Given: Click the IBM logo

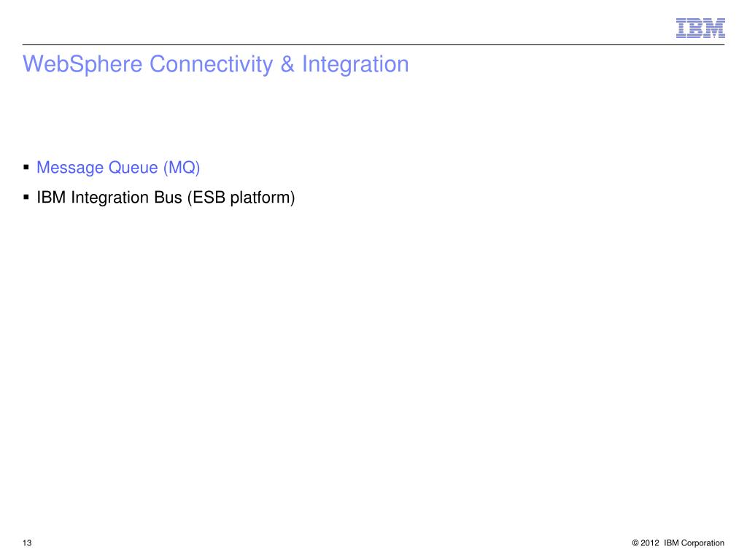Looking at the screenshot, I should tap(700, 28).
